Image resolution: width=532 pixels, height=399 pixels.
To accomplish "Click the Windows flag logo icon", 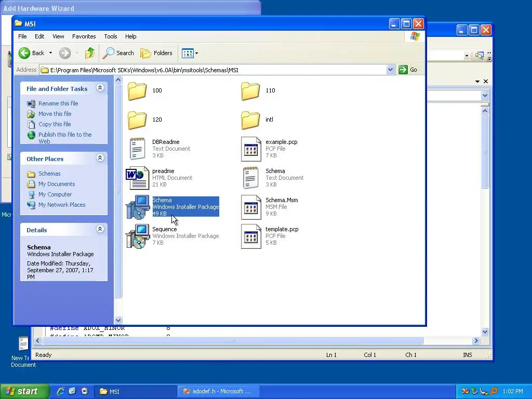I will (415, 36).
